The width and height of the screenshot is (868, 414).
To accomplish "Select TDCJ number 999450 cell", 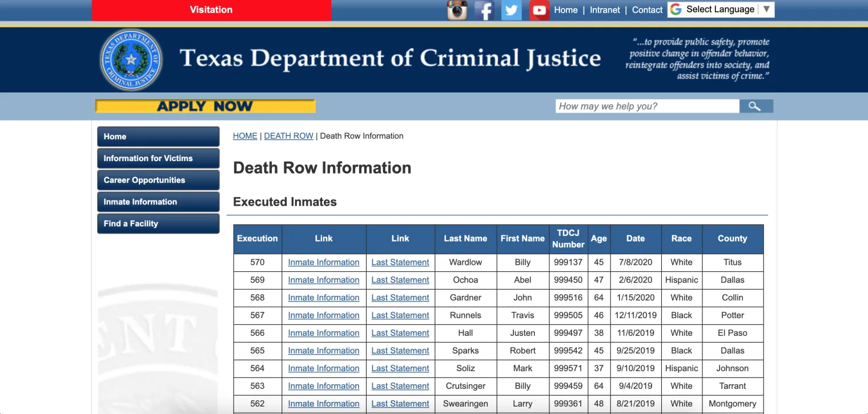I will pyautogui.click(x=568, y=280).
